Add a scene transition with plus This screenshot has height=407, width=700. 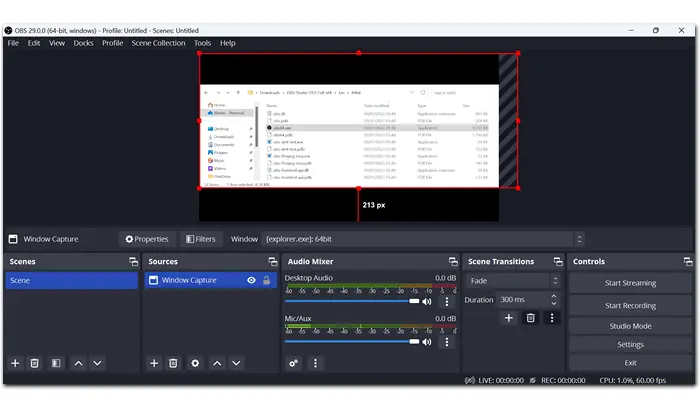508,318
